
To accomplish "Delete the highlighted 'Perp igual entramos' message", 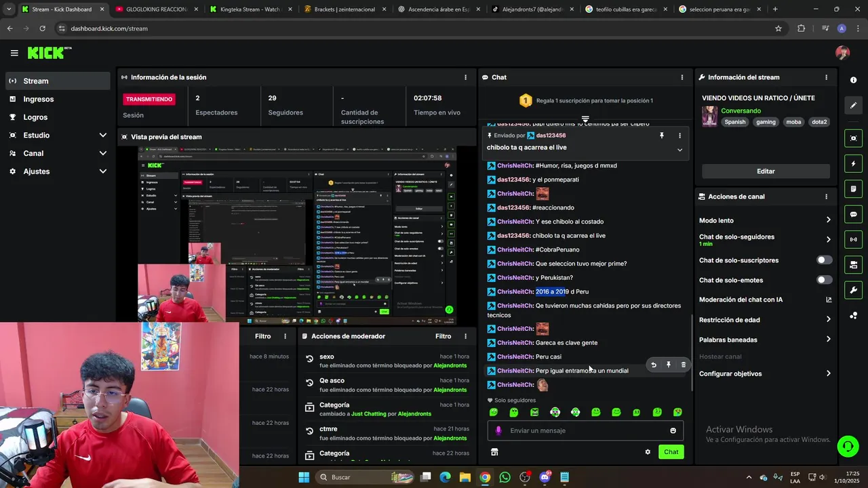I will coord(683,365).
